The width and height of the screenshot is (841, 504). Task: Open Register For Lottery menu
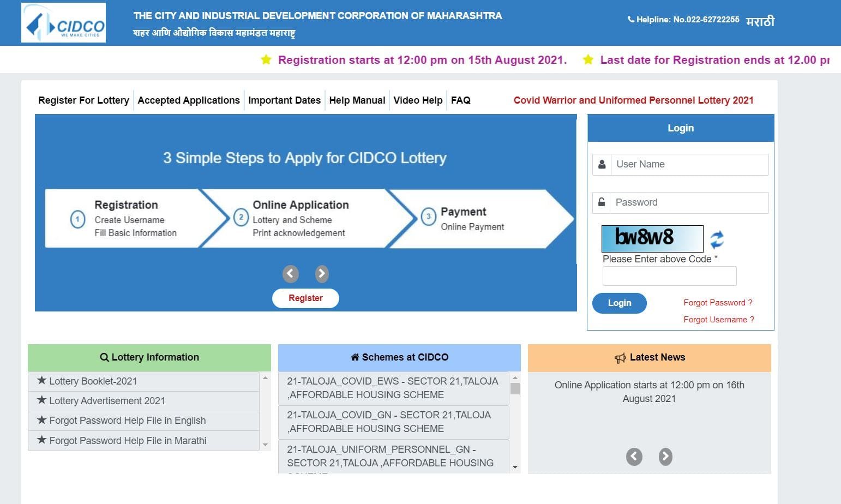coord(83,100)
